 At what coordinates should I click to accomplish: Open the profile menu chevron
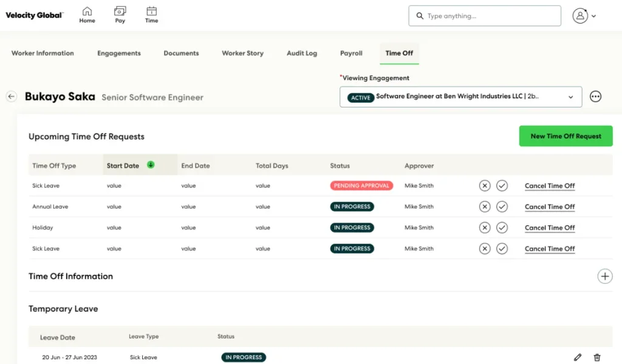pos(594,16)
